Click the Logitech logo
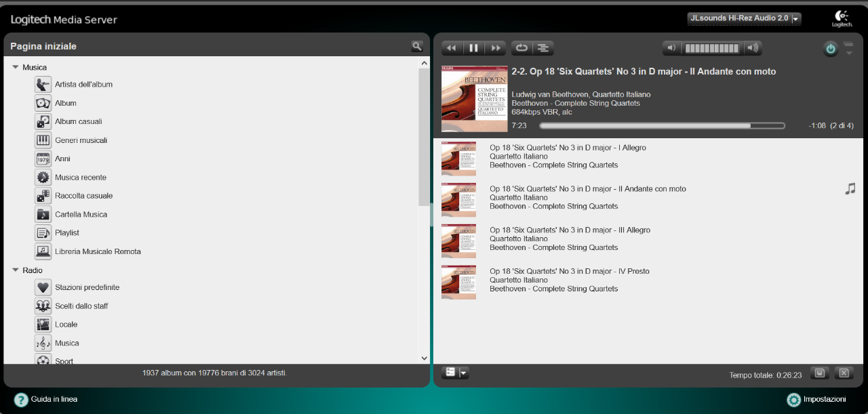 tap(842, 19)
